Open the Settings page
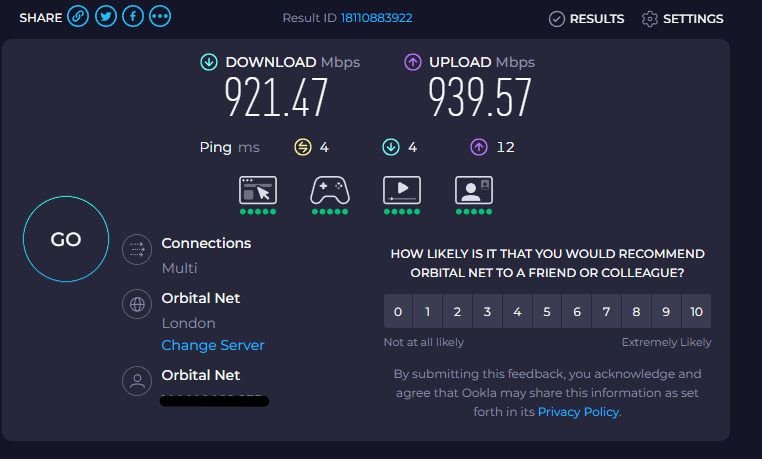762x459 pixels. coord(682,19)
